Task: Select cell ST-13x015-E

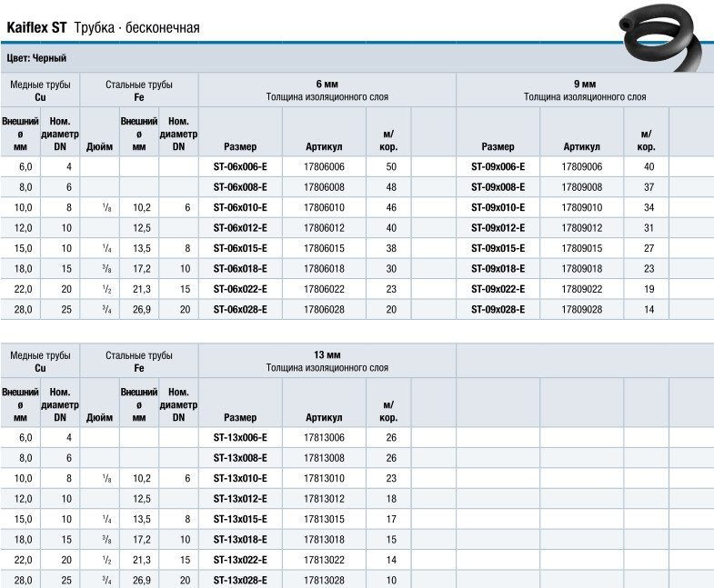Action: tap(240, 519)
